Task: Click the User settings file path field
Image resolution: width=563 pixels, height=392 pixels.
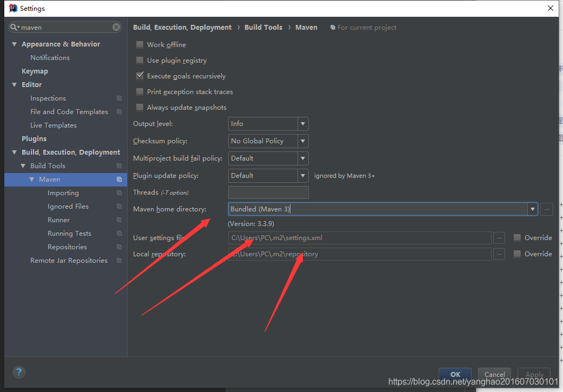Action: (x=360, y=238)
